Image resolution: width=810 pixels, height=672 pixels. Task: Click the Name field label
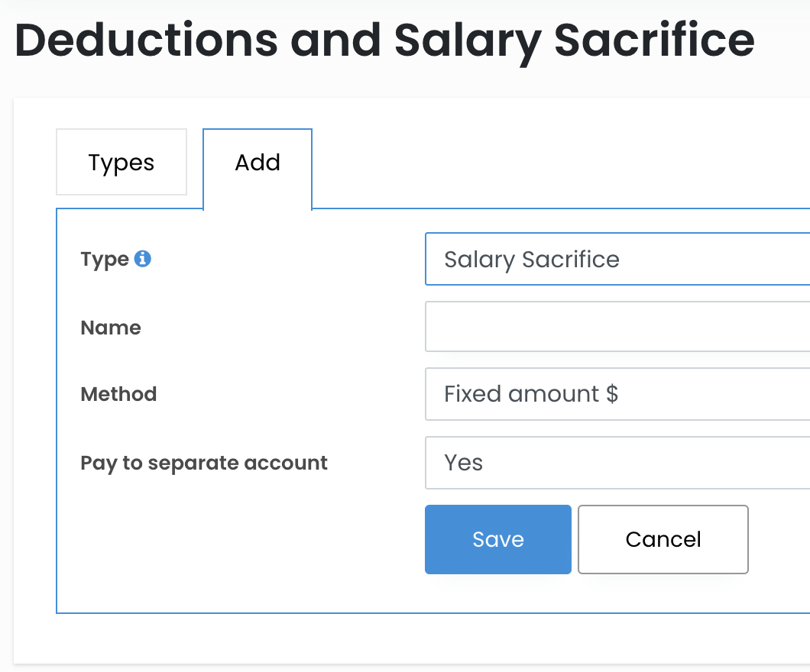pos(111,328)
